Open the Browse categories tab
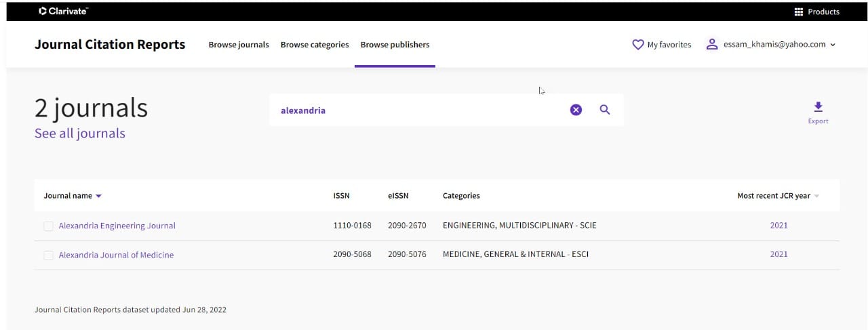Screen dimensions: 868x330 [x=315, y=45]
